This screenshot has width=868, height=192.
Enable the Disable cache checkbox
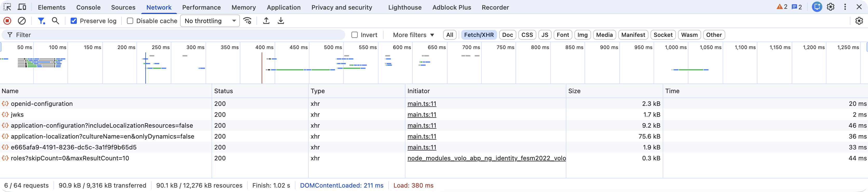[130, 21]
